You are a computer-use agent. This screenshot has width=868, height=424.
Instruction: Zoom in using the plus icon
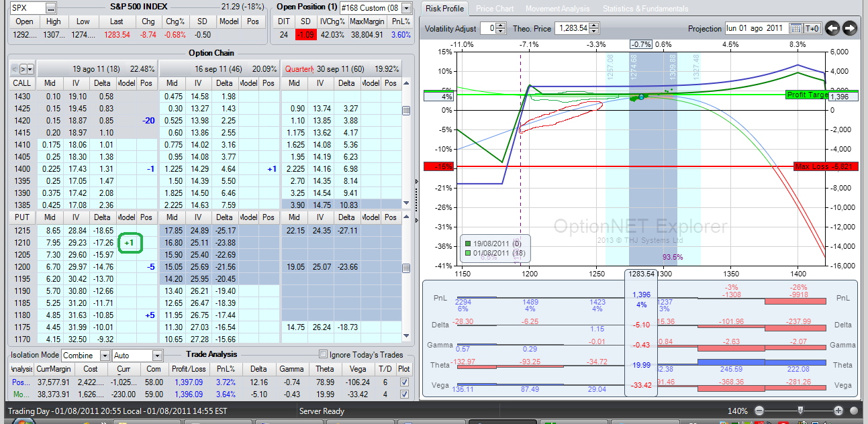coord(838,411)
